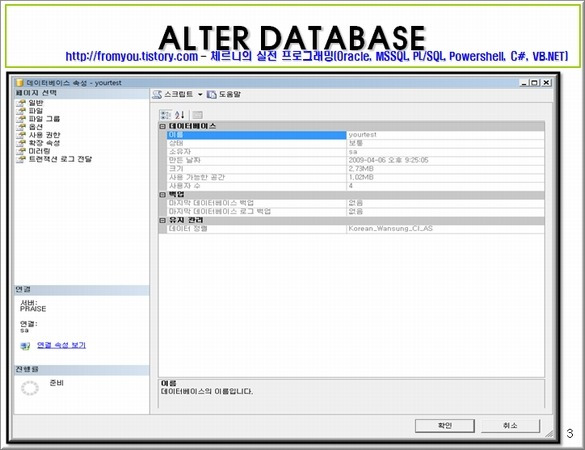Click the icon beside 미러링
Viewport: 585px width, 450px height.
(21, 151)
